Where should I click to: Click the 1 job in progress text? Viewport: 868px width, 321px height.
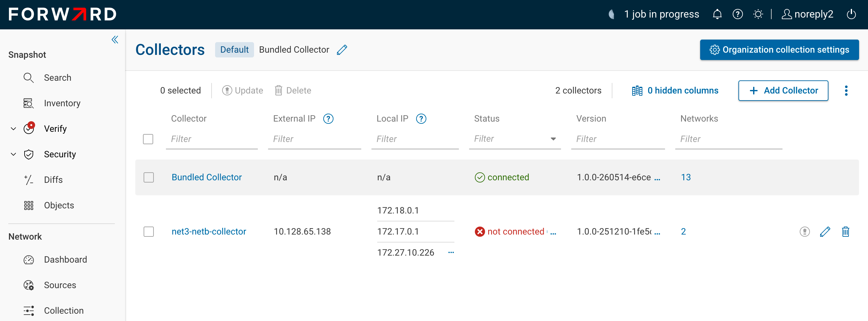(662, 14)
